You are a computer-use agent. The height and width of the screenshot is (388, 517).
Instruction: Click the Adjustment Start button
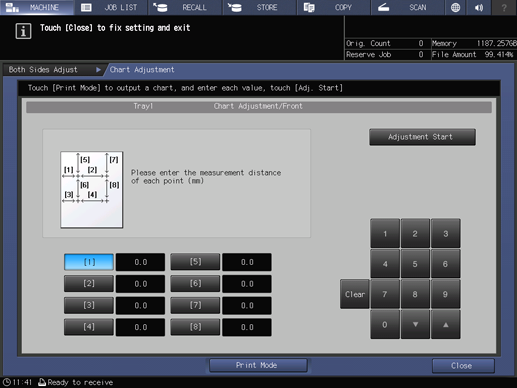click(422, 137)
